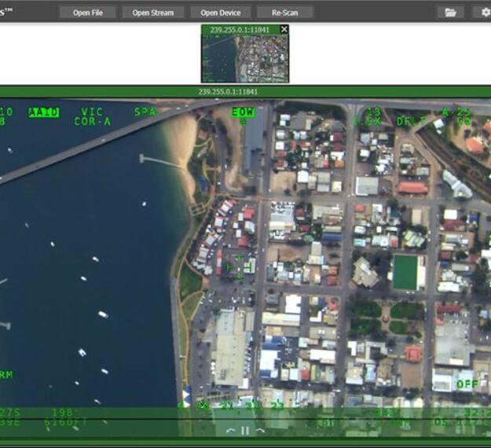Click the EOW overlay label
The image size is (491, 448).
(x=243, y=112)
